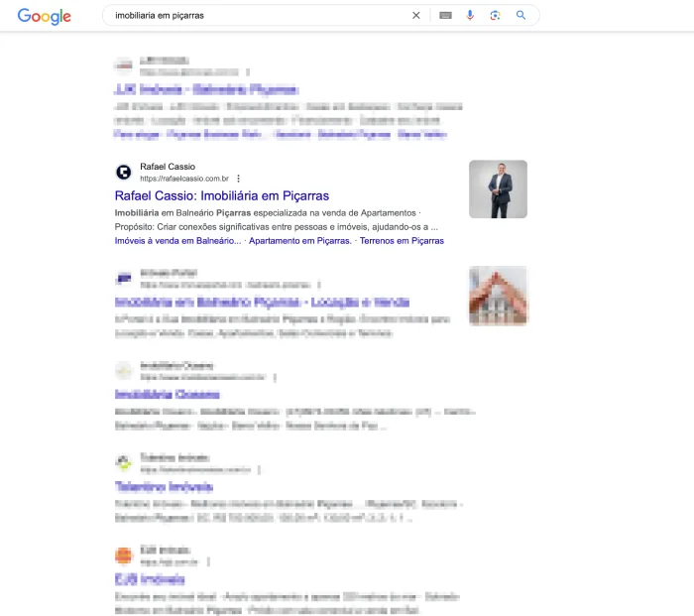Click the magnifying glass search button
Viewport: 694px width, 616px height.
click(520, 15)
